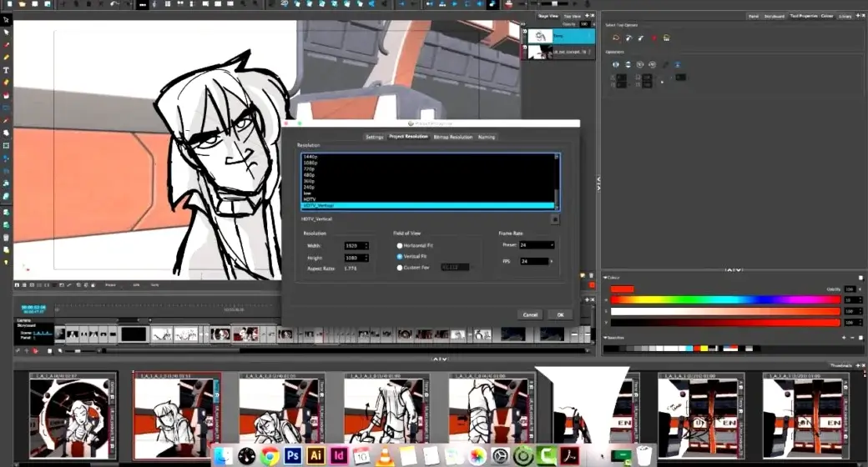This screenshot has width=868, height=467.
Task: Open the Settings tab in dialog
Action: (x=374, y=137)
